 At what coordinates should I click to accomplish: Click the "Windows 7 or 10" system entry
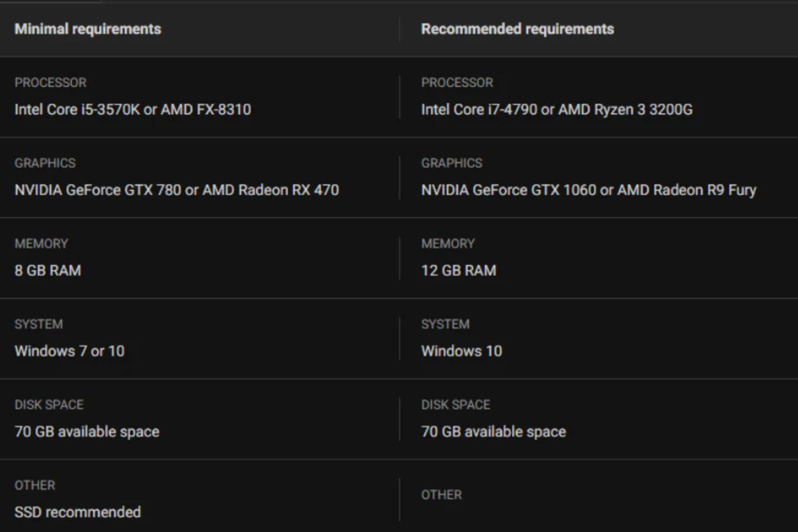pos(70,351)
